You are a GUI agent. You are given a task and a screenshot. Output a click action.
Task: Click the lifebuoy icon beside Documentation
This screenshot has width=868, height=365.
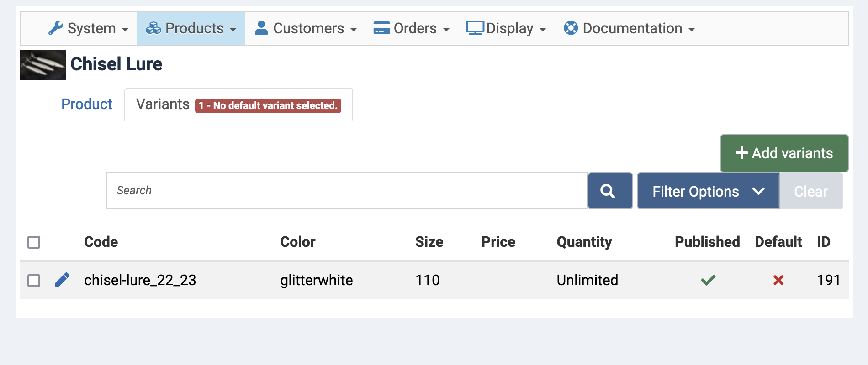coord(571,28)
